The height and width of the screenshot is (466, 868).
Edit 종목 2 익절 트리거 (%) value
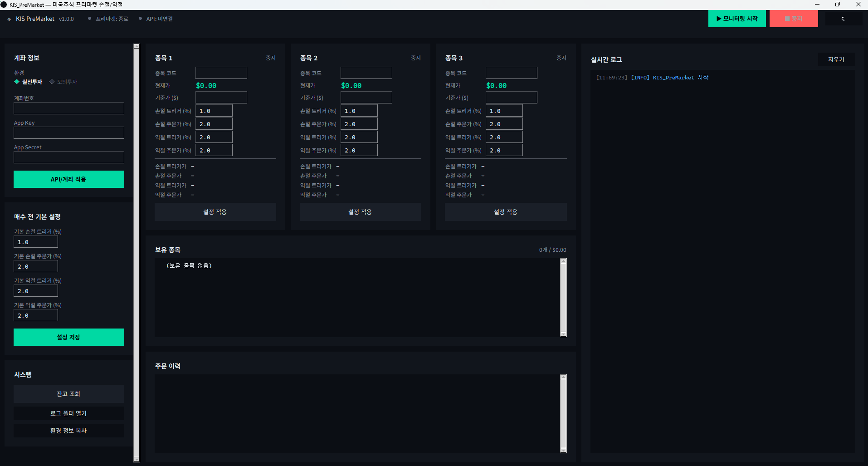tap(359, 137)
